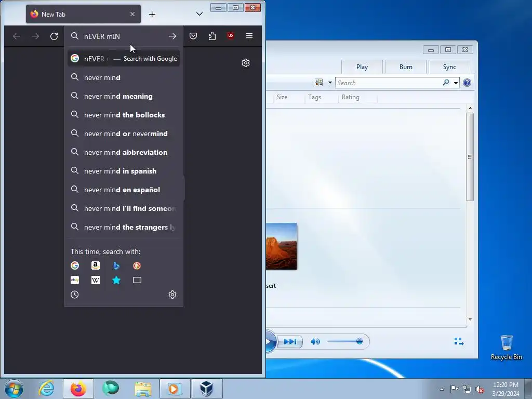Click Media Player library Search box

point(389,83)
